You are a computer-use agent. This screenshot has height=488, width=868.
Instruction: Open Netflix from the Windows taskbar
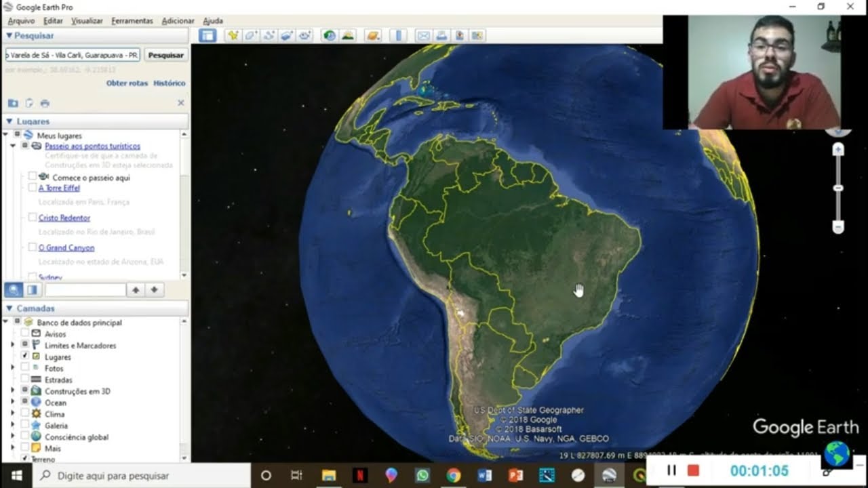click(x=360, y=476)
